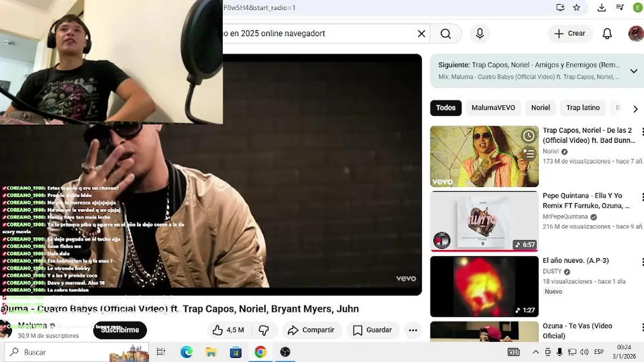Image resolution: width=644 pixels, height=362 pixels.
Task: Click Compartir share button
Action: tap(311, 330)
